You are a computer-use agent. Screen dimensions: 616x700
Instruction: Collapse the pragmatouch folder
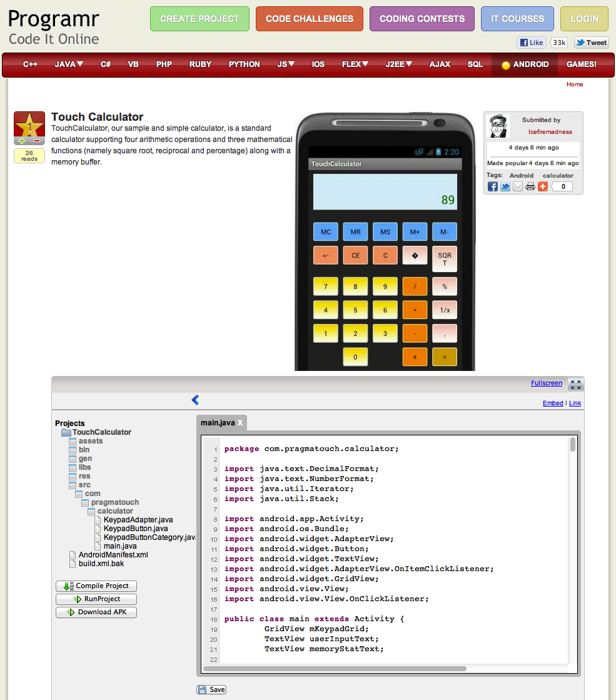[110, 502]
